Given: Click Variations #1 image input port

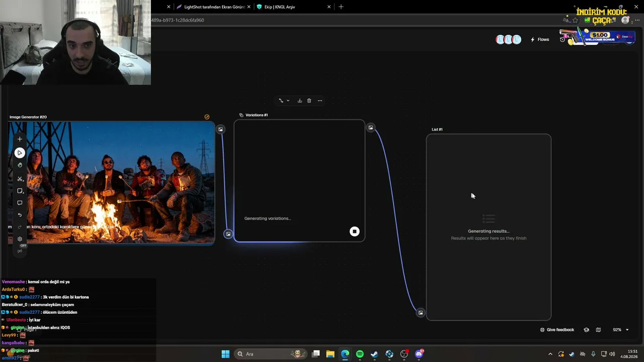Looking at the screenshot, I should (x=228, y=234).
